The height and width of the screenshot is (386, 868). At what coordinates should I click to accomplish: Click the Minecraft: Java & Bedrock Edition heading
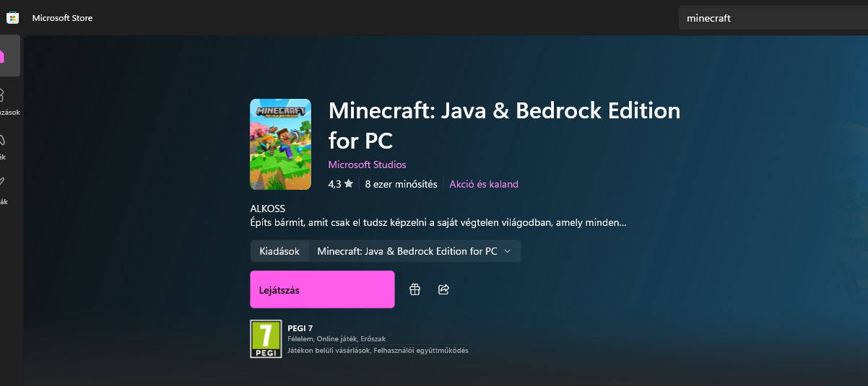point(504,124)
